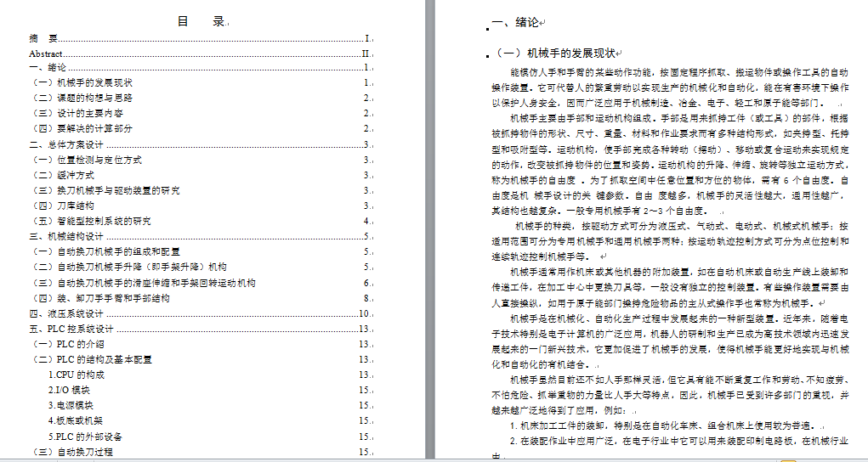This screenshot has height=462, width=868.
Task: Click contents entry（一）PLC的介绍
Action: [201, 344]
